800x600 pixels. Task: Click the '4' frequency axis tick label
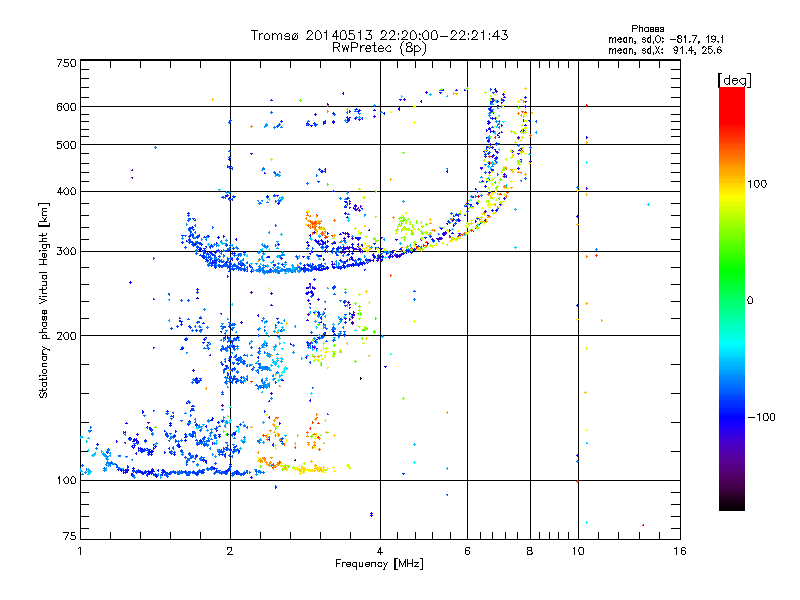(380, 551)
